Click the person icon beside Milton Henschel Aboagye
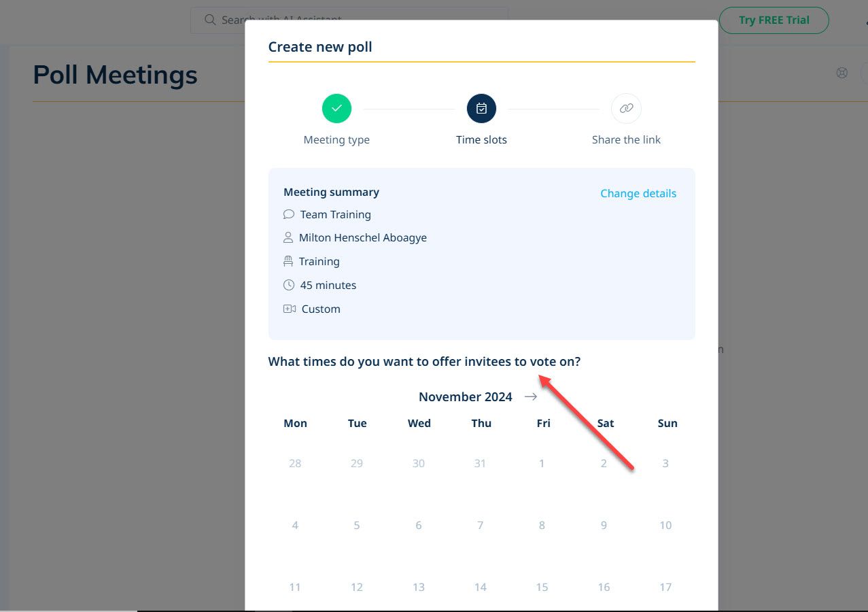Viewport: 868px width, 612px height. click(x=288, y=237)
